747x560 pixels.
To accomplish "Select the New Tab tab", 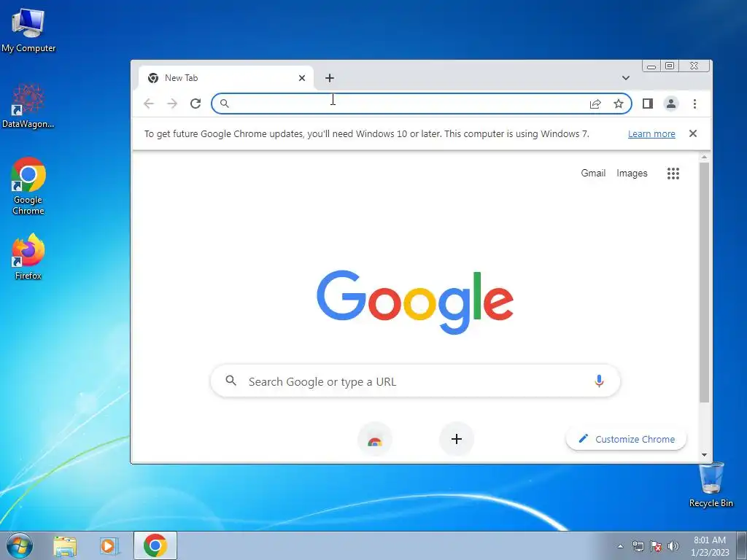I will [x=226, y=78].
